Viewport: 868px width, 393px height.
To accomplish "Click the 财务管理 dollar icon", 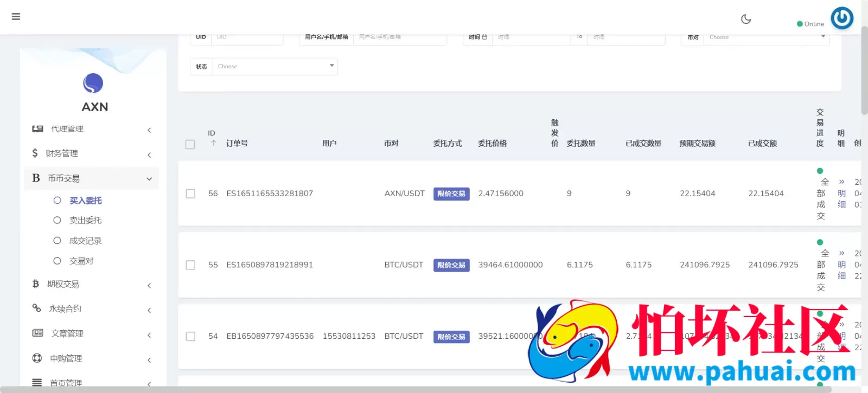I will [35, 153].
